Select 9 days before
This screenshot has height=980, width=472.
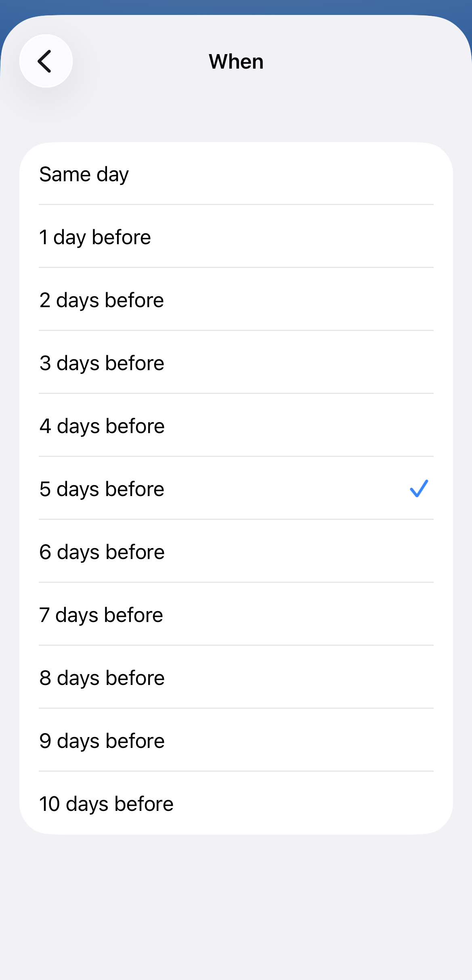click(236, 741)
